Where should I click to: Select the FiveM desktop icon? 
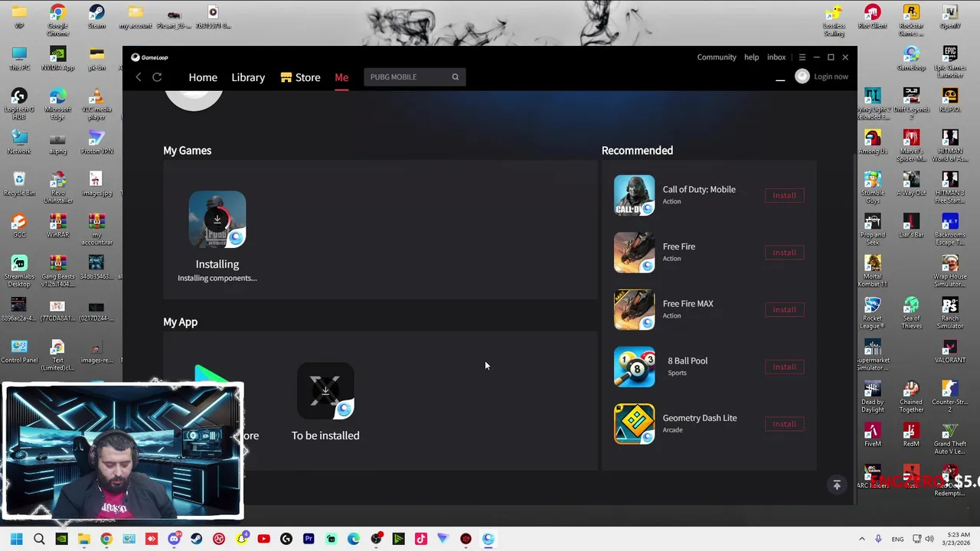point(872,435)
